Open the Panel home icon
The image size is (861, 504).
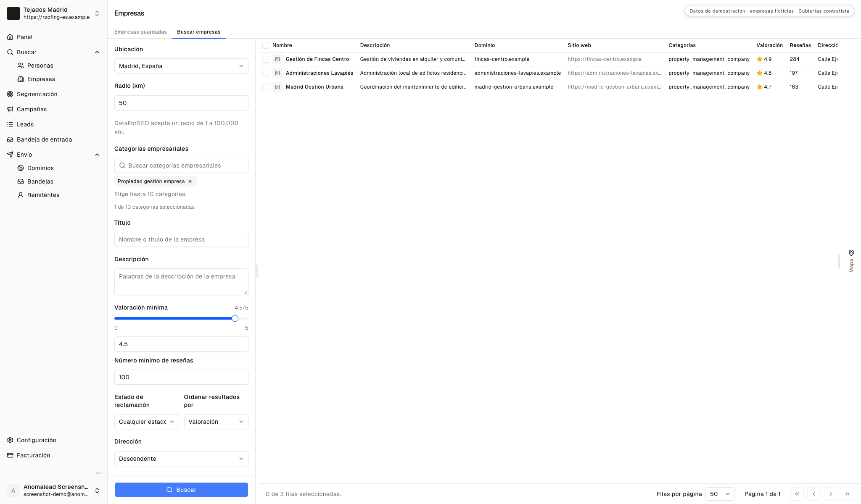[x=10, y=37]
